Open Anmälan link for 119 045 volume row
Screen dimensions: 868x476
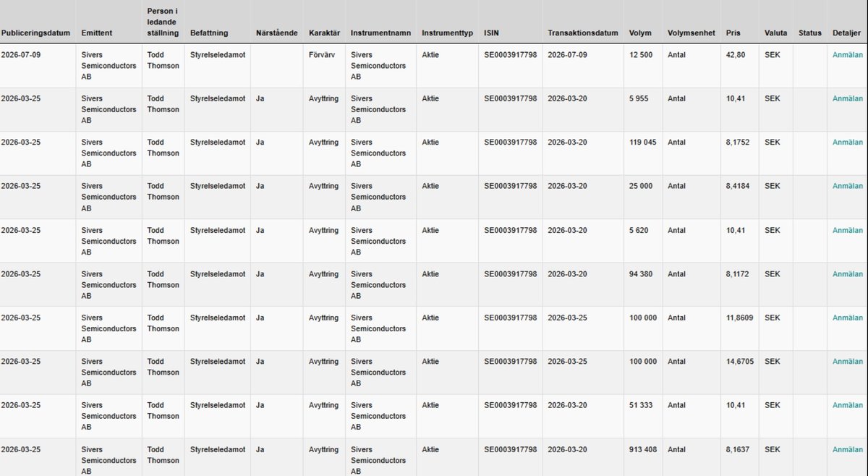847,143
